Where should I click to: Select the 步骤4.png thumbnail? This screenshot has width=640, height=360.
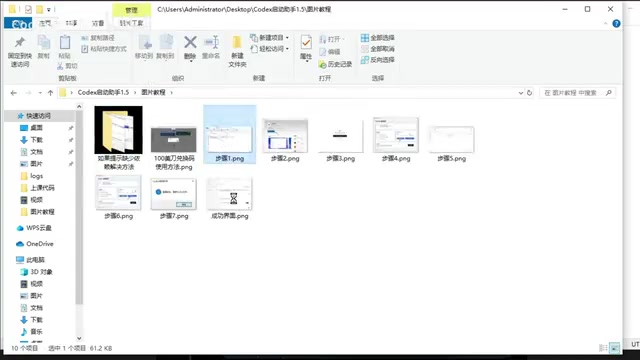click(x=396, y=135)
